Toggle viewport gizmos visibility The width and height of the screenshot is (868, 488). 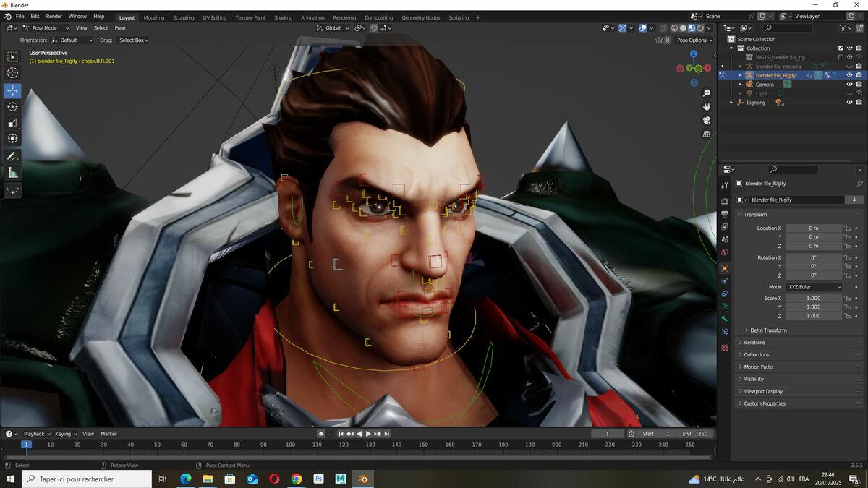(x=622, y=28)
